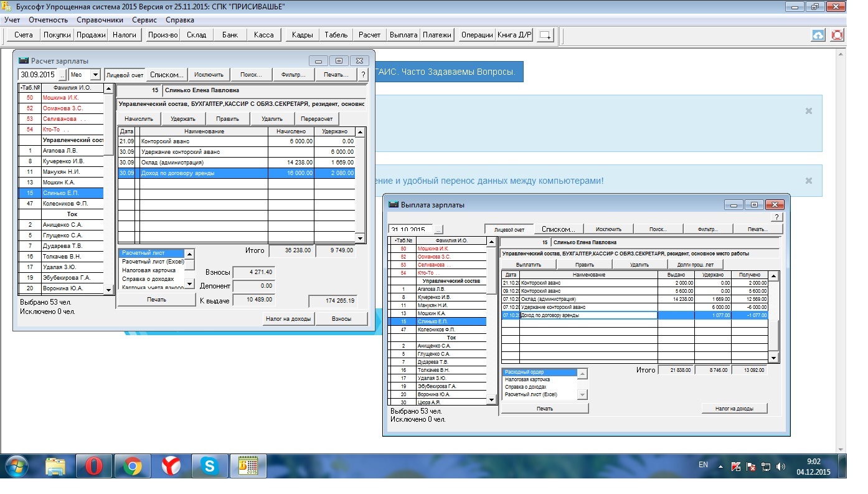Viewport: 868px width, 494px height.
Task: Click the question mark in Выплата зарплаты window
Action: [x=776, y=217]
